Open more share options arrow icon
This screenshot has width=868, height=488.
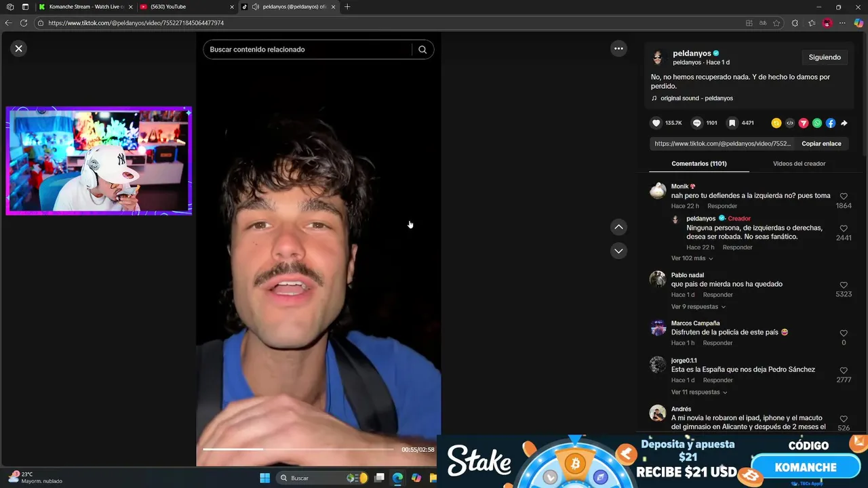(844, 123)
